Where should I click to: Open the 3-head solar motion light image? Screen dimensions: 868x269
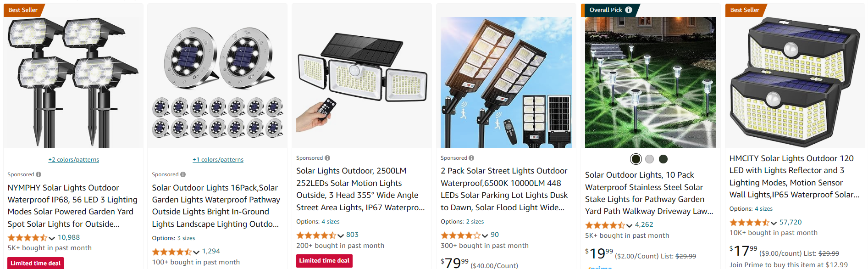(x=362, y=83)
